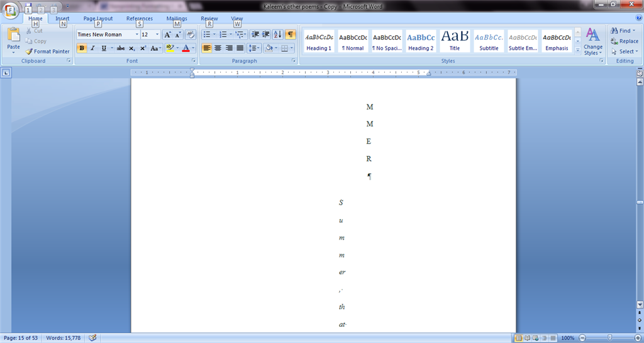Switch to Print Layout view

pyautogui.click(x=519, y=338)
